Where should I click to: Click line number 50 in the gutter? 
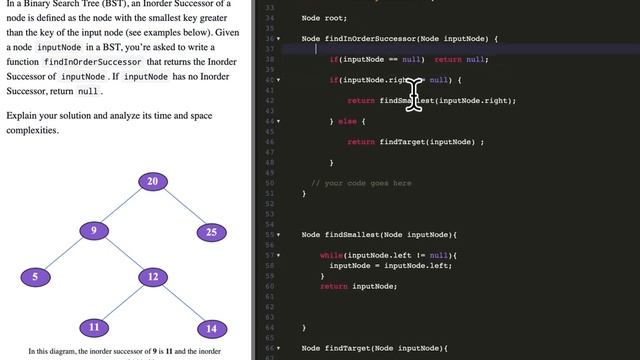coord(270,183)
